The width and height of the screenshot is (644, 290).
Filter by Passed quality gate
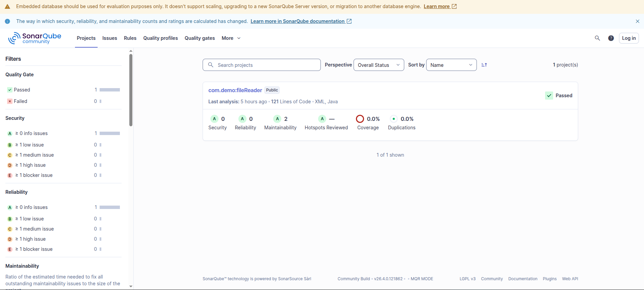pyautogui.click(x=63, y=90)
